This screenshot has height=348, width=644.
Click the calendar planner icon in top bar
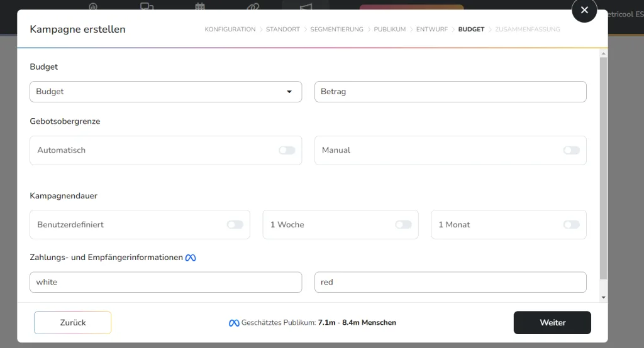(200, 7)
